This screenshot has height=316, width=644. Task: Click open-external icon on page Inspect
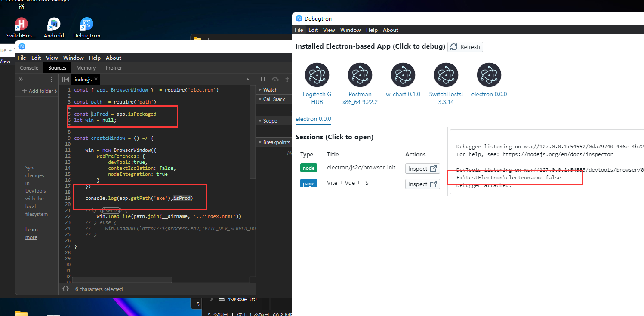point(434,184)
